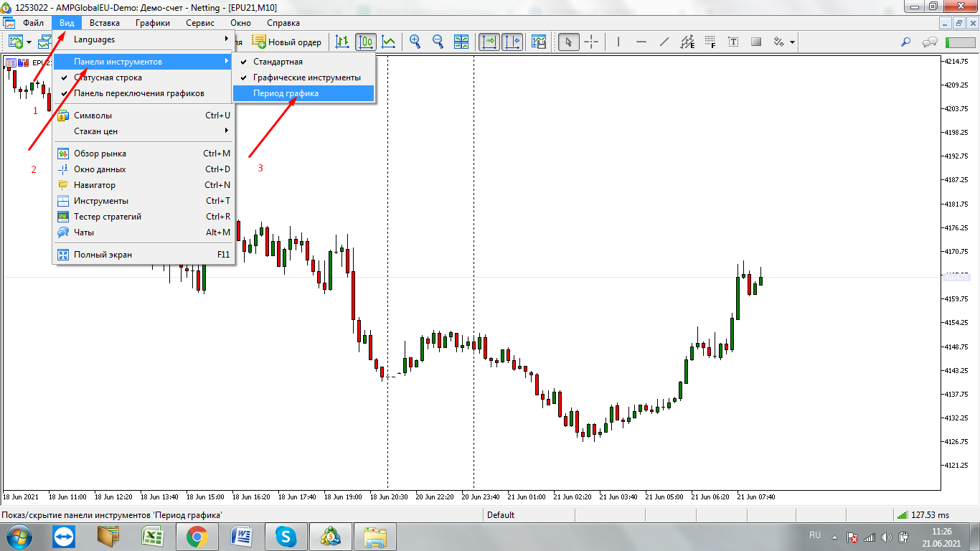Open the arrows objects dropdown arrow
Screen dimensions: 980x551
click(792, 42)
